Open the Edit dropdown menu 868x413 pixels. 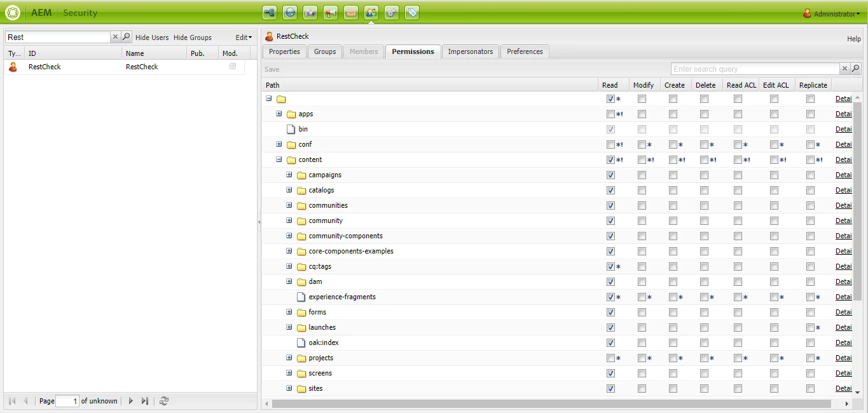pos(244,37)
